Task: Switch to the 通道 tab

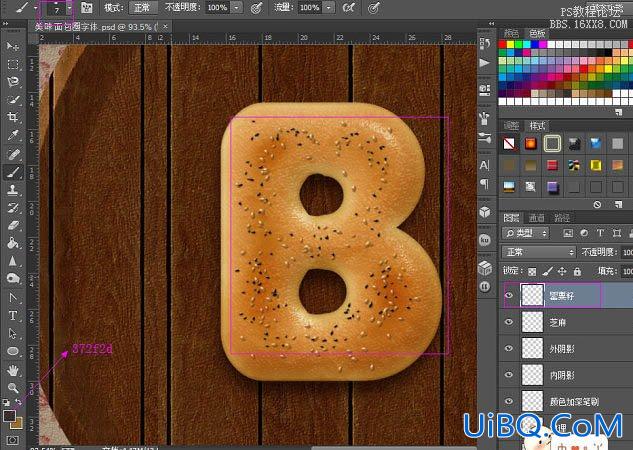Action: [x=537, y=218]
